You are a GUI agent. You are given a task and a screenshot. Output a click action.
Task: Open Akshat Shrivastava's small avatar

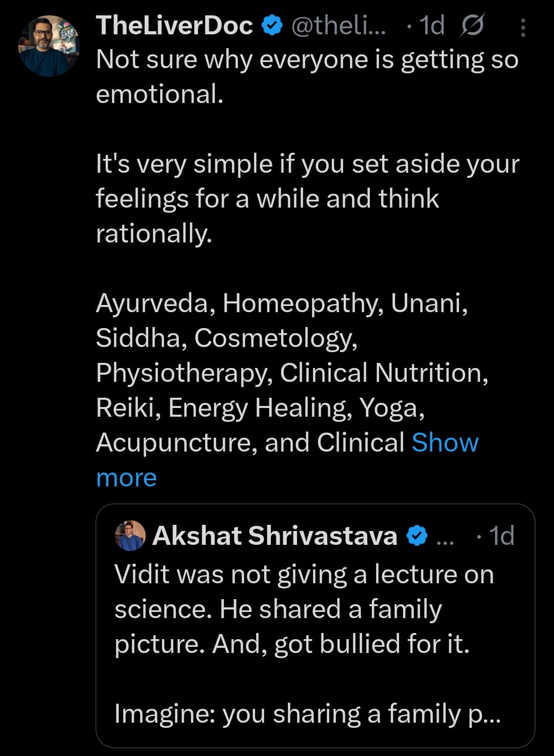[x=130, y=536]
